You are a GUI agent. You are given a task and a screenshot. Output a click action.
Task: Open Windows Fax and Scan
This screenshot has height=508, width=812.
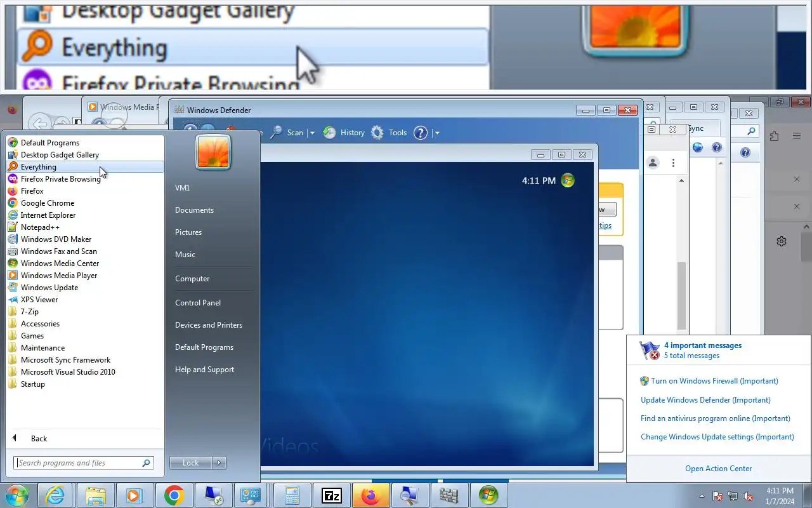click(85, 251)
